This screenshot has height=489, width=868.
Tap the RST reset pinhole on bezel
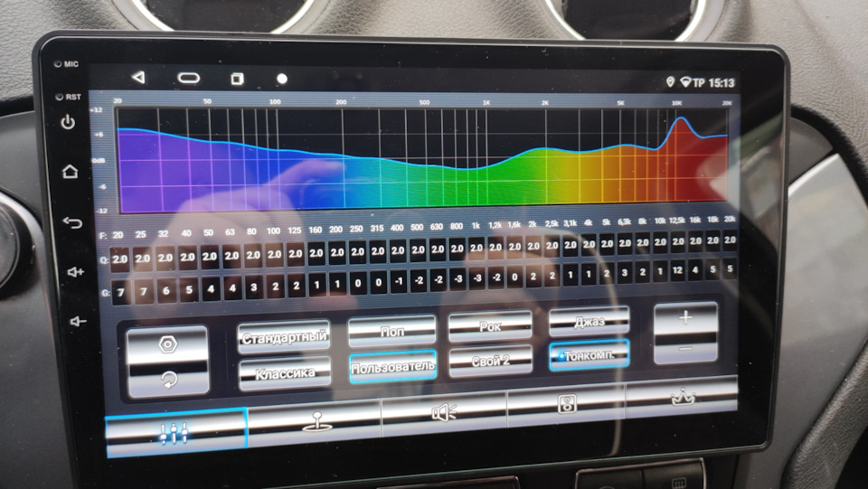pyautogui.click(x=60, y=97)
